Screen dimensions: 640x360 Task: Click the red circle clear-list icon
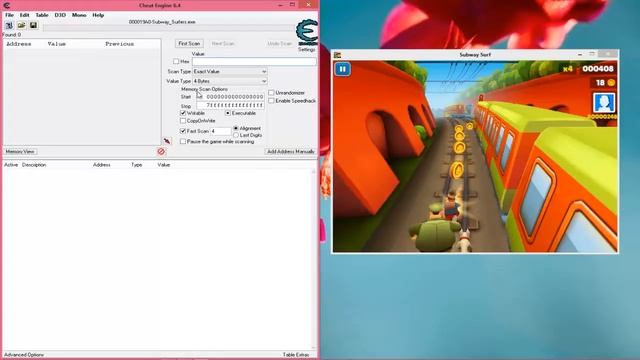[x=161, y=151]
